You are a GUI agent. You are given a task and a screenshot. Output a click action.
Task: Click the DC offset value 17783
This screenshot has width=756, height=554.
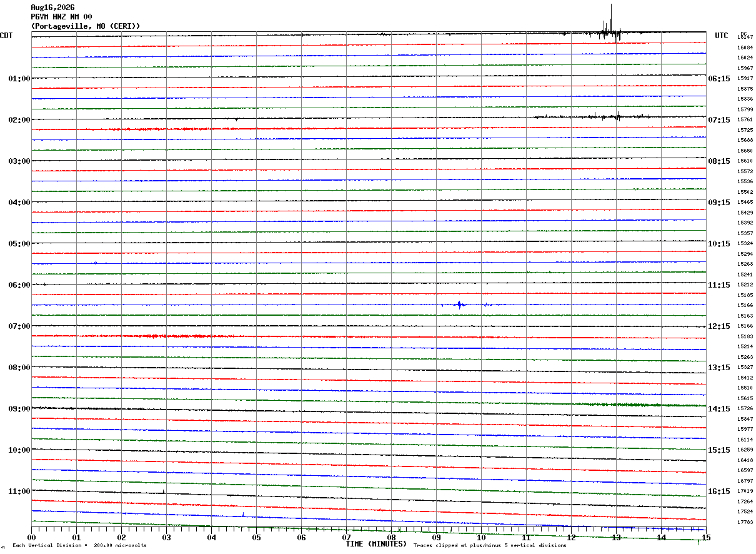[x=745, y=523]
